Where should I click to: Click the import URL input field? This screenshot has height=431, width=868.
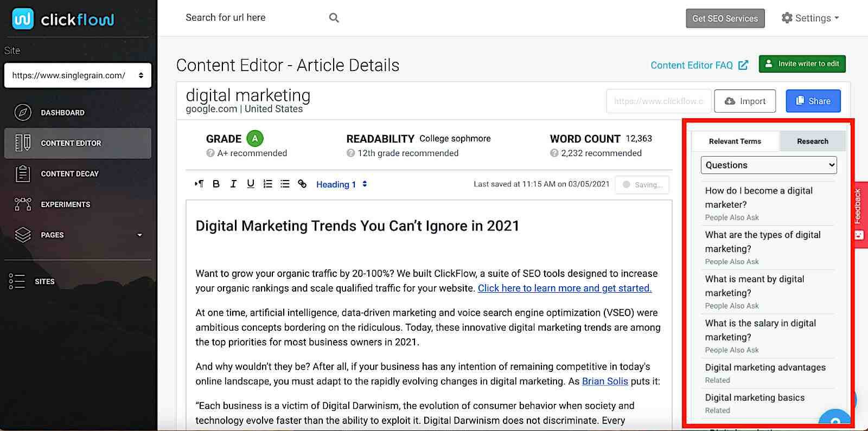[x=658, y=101]
